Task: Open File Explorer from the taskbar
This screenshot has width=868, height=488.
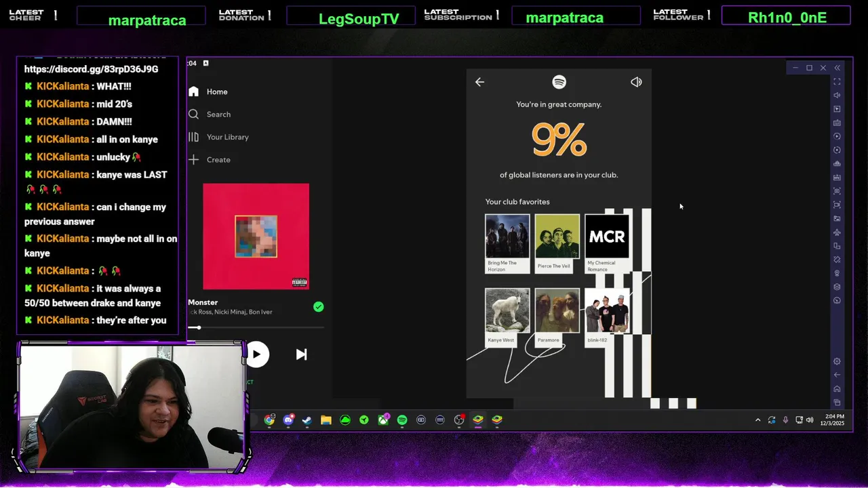Action: (326, 420)
